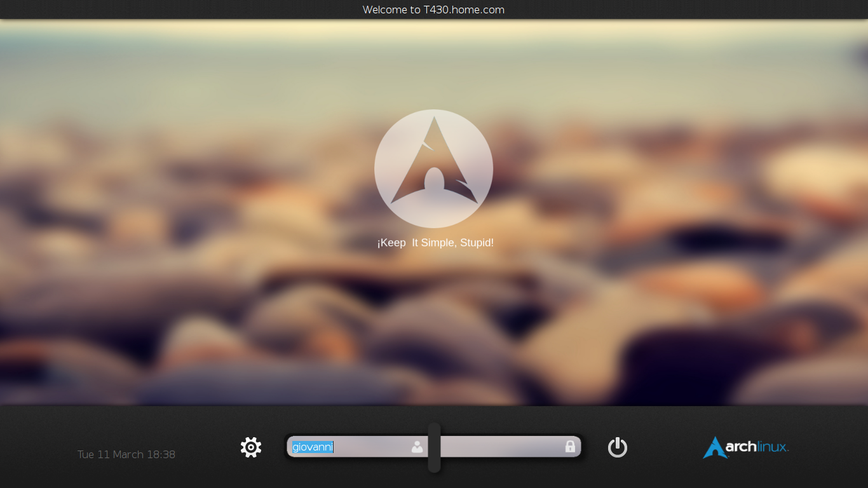868x488 pixels.
Task: Click the power shutdown icon
Action: [x=618, y=447]
